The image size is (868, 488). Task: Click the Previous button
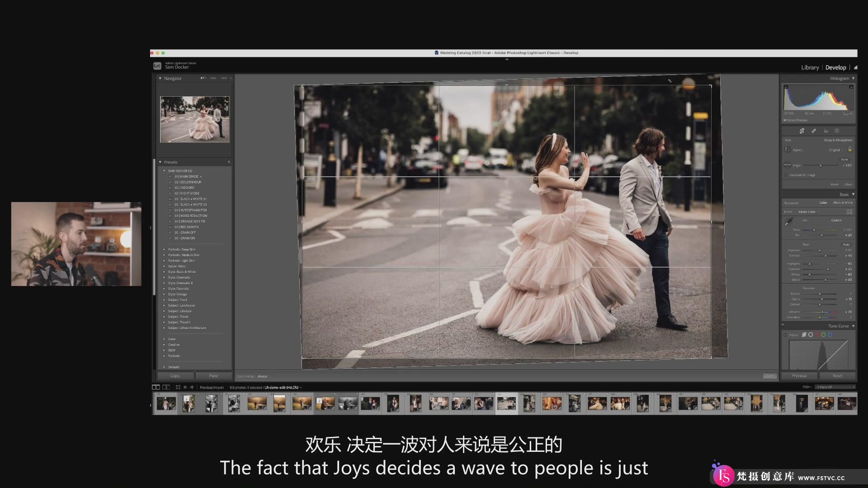tap(799, 376)
